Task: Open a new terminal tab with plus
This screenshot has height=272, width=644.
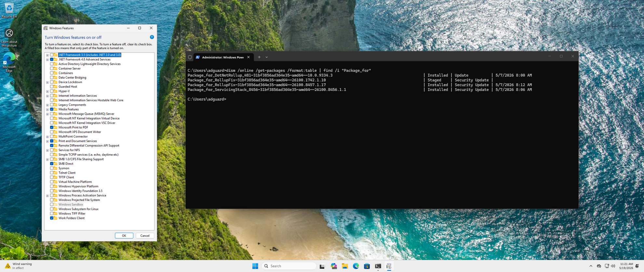Action: [x=259, y=57]
